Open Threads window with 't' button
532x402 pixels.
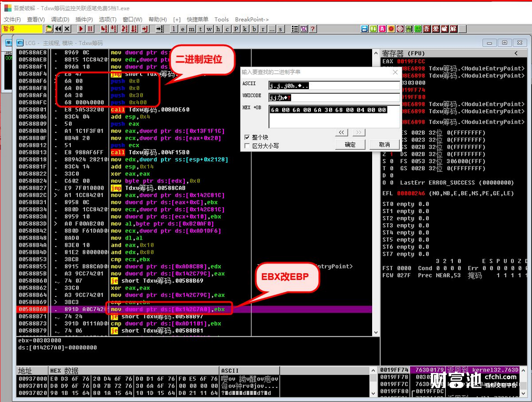[x=201, y=29]
